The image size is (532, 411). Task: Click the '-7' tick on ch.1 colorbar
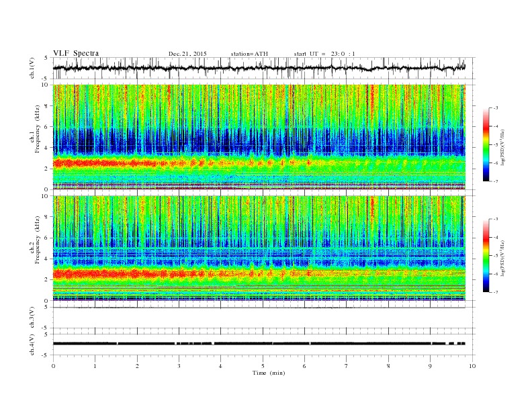pyautogui.click(x=496, y=181)
